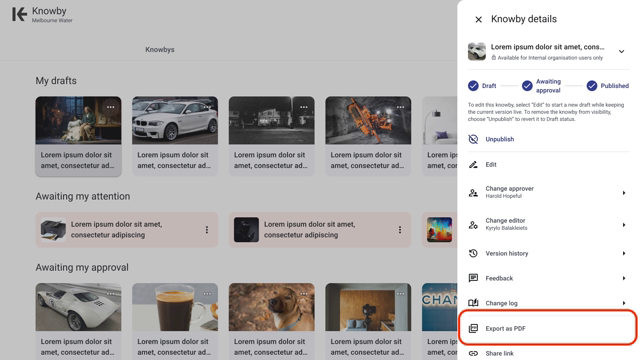640x360 pixels.
Task: Click the Unpublish icon
Action: (473, 139)
